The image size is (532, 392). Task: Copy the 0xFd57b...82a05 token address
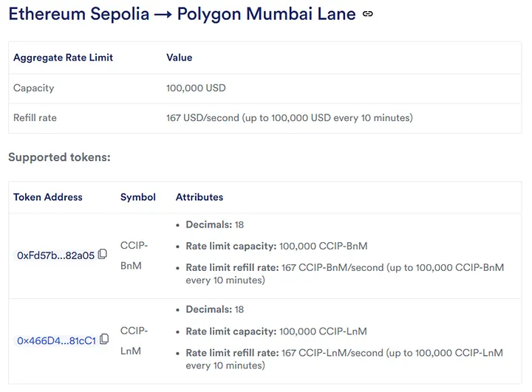(103, 254)
